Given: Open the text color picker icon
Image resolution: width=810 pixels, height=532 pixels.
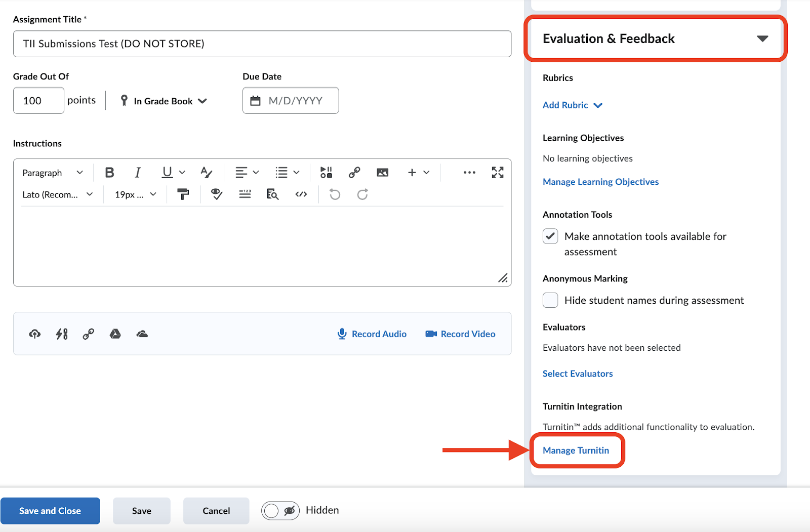Looking at the screenshot, I should tap(206, 173).
